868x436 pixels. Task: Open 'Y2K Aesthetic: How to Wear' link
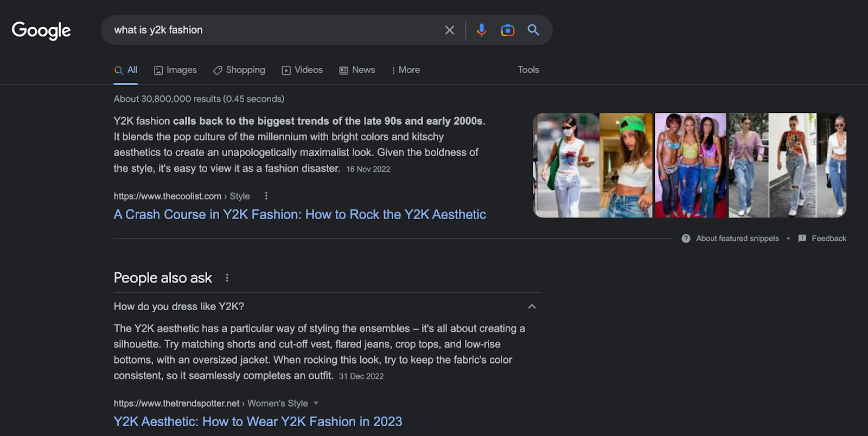[x=258, y=422]
